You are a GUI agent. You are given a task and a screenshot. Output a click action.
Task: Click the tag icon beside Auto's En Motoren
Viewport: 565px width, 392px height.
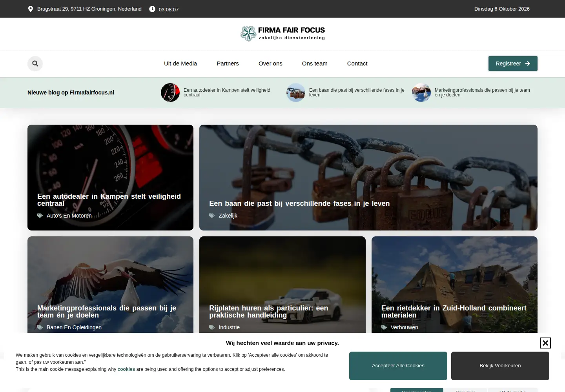[40, 216]
